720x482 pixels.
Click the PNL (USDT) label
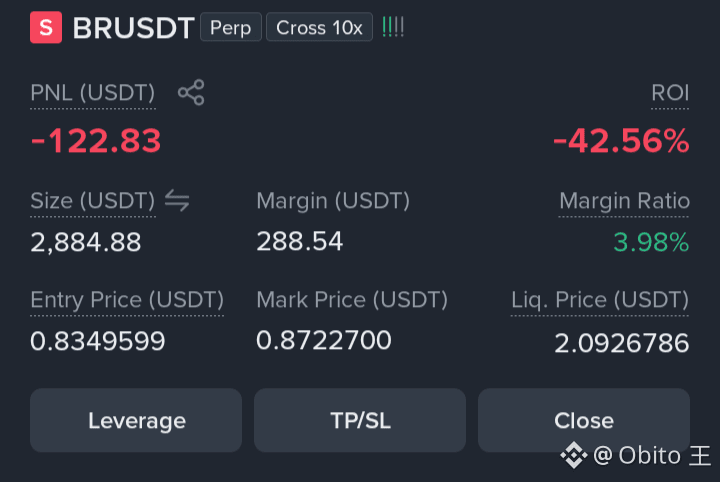point(93,93)
